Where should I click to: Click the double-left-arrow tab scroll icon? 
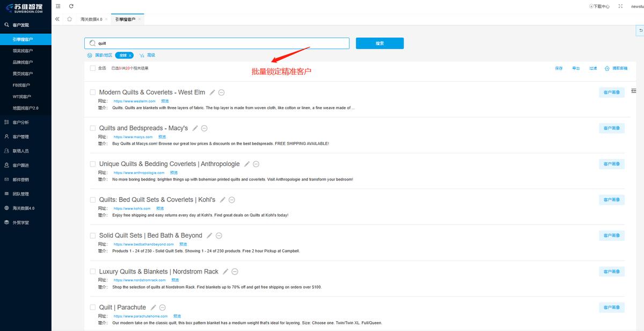(x=57, y=19)
